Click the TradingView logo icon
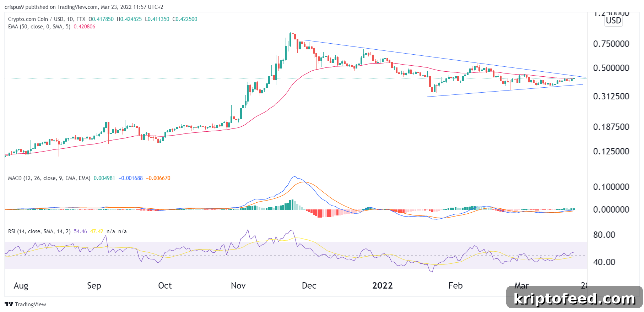Viewport: 644px width, 312px height. [x=9, y=304]
